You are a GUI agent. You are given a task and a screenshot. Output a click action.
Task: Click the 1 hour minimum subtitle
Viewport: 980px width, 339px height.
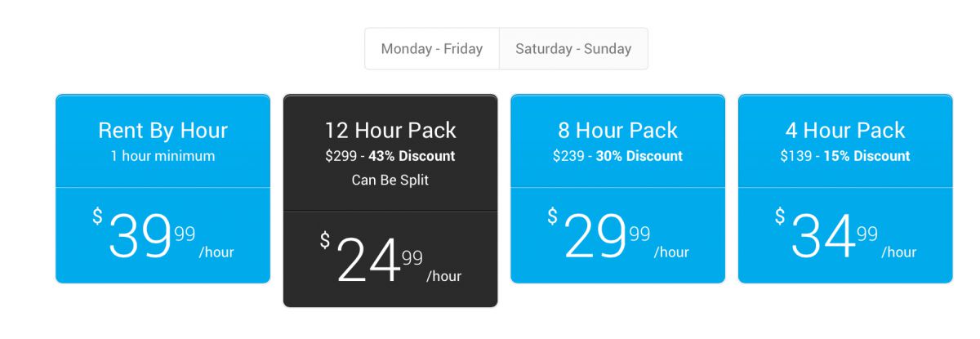[x=163, y=156]
